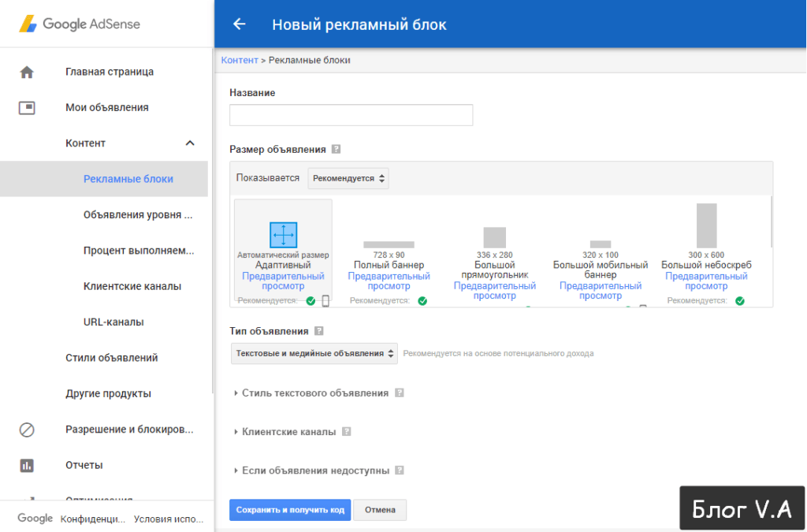Click the Мои объявления ad icon
The width and height of the screenshot is (807, 532).
coord(27,107)
